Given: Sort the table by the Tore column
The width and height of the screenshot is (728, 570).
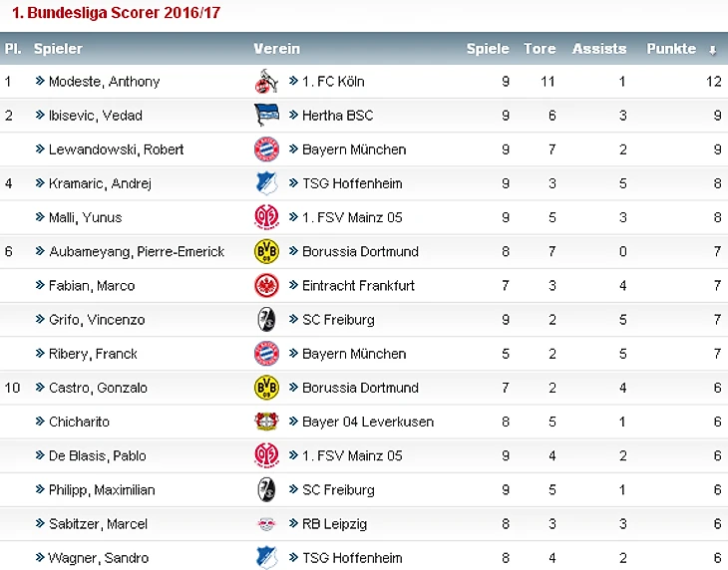Looking at the screenshot, I should (540, 49).
